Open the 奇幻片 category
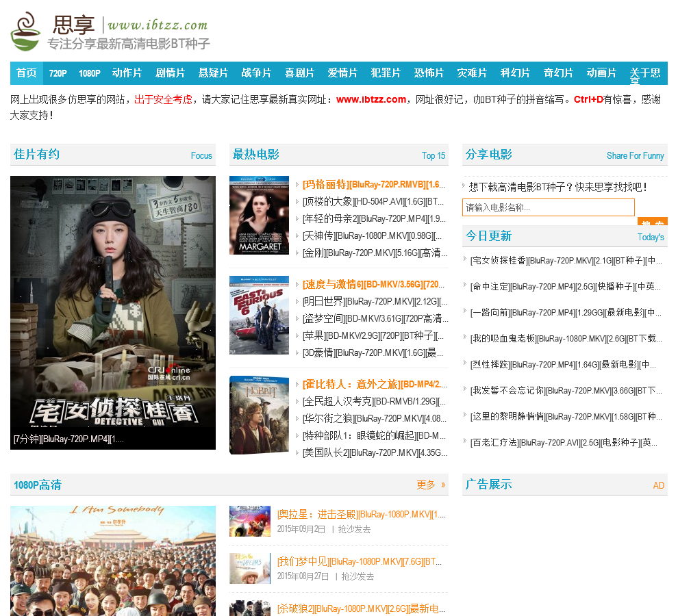 point(558,73)
